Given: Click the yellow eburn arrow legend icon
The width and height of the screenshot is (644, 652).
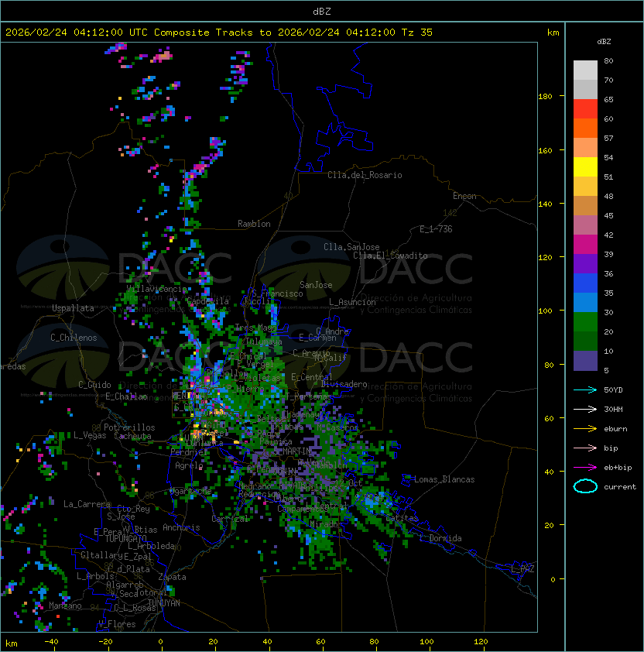Looking at the screenshot, I should coord(585,429).
